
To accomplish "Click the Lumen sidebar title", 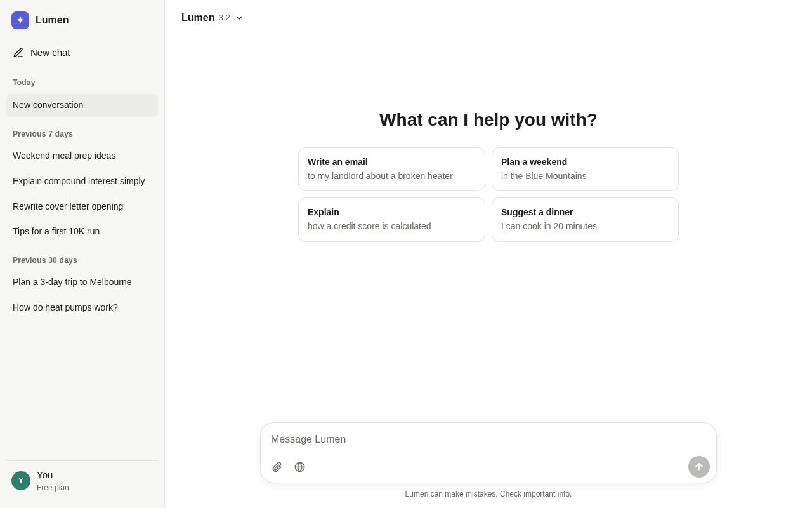I will 52,20.
